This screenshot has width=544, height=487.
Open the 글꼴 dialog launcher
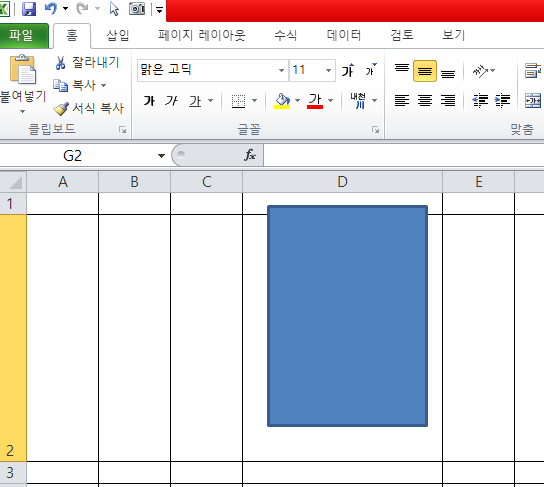[375, 130]
